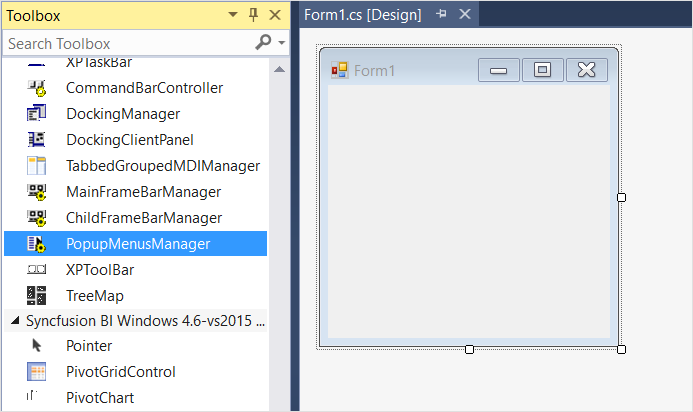693x412 pixels.
Task: Choose the DockingClientPanel icon
Action: click(36, 140)
